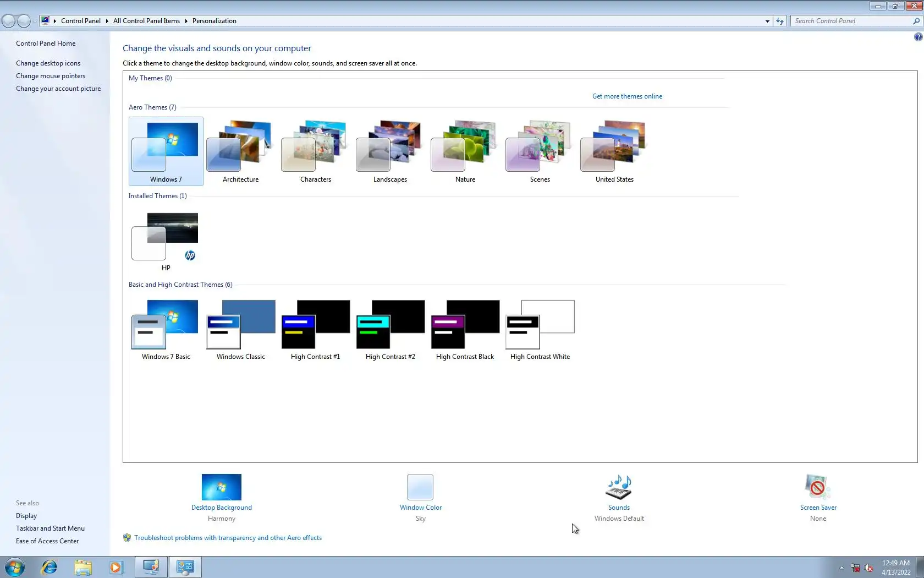This screenshot has width=924, height=578.
Task: Select the High Contrast #2 theme
Action: 390,329
